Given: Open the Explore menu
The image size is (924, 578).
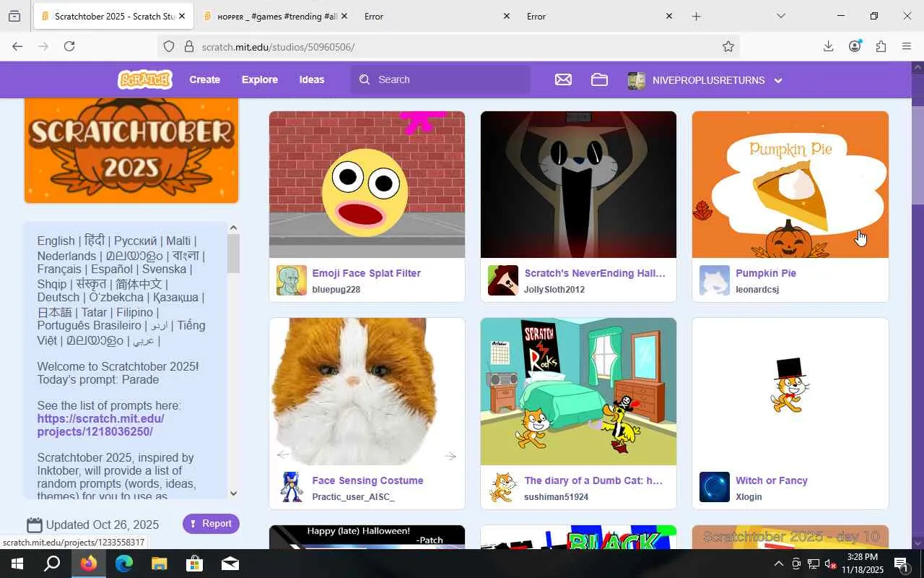Looking at the screenshot, I should tap(260, 79).
